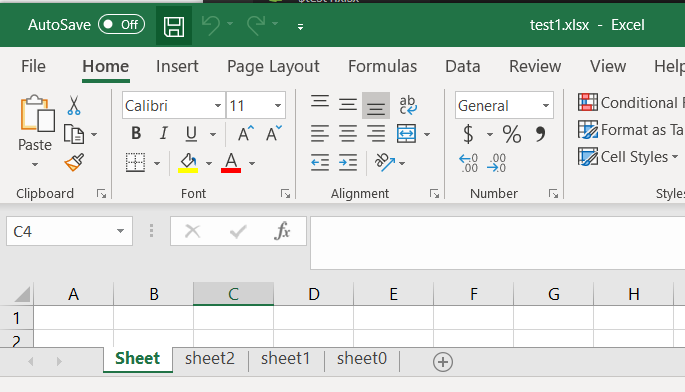Open the Insert ribbon tab
685x392 pixels.
177,66
